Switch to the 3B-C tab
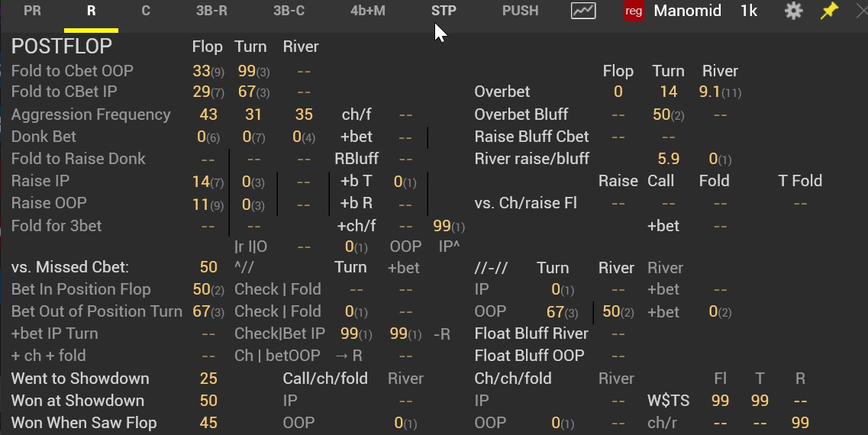 [x=289, y=11]
